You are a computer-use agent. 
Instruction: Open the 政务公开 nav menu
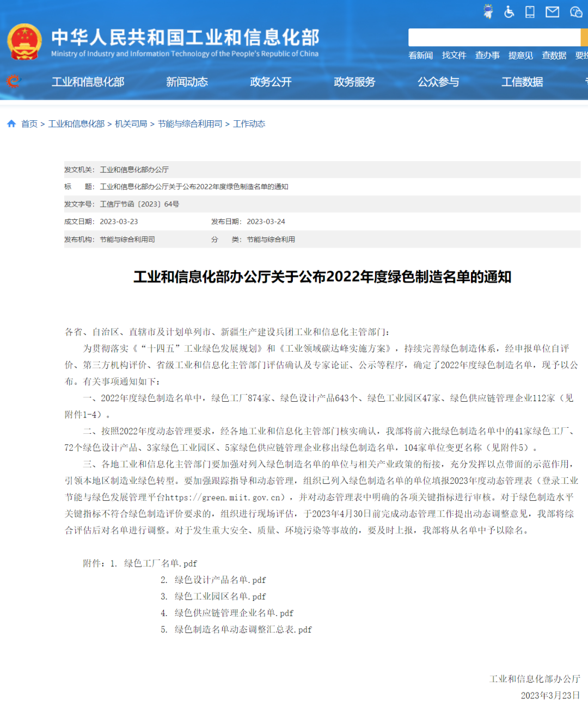271,82
